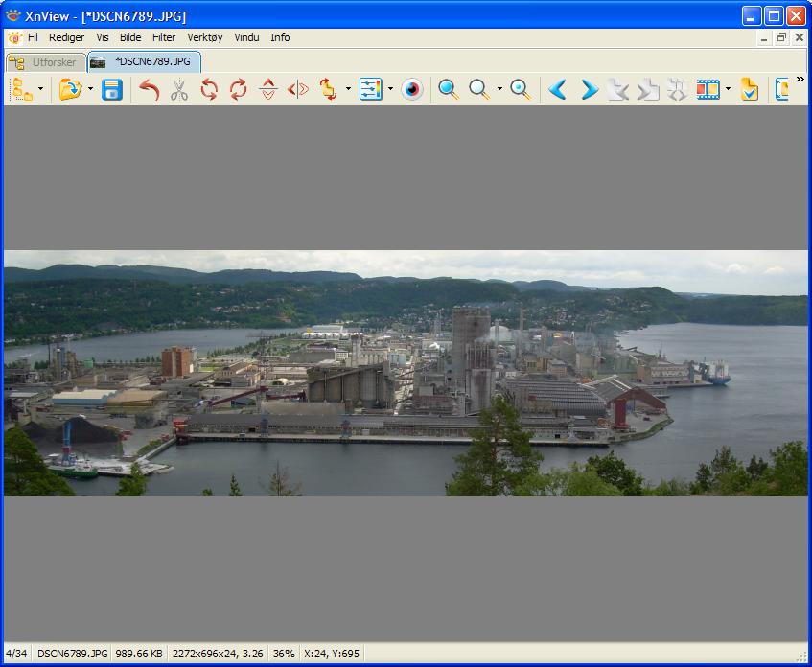Click the JPEG lossless transformations icon
The image size is (812, 667).
click(x=328, y=89)
